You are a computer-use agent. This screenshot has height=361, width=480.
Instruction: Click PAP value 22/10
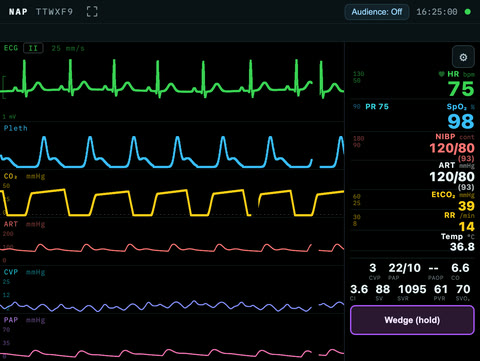point(404,268)
